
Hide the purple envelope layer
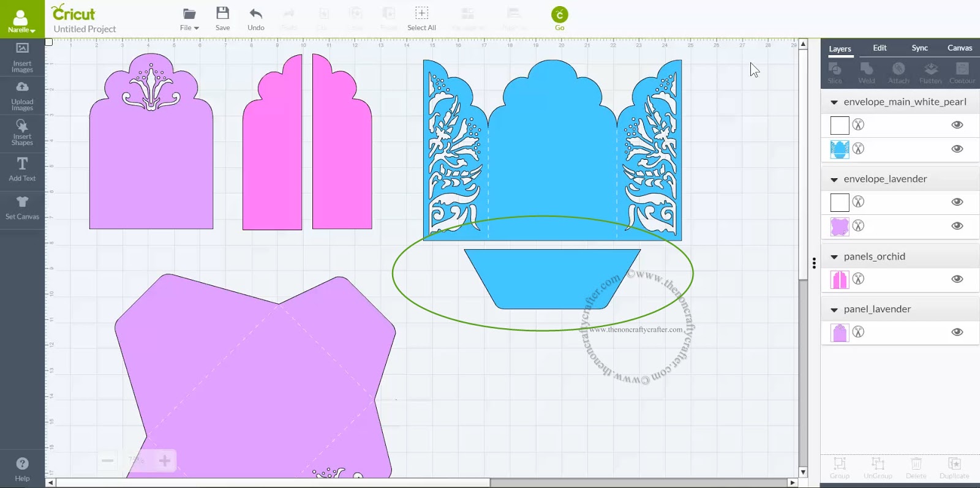tap(957, 226)
